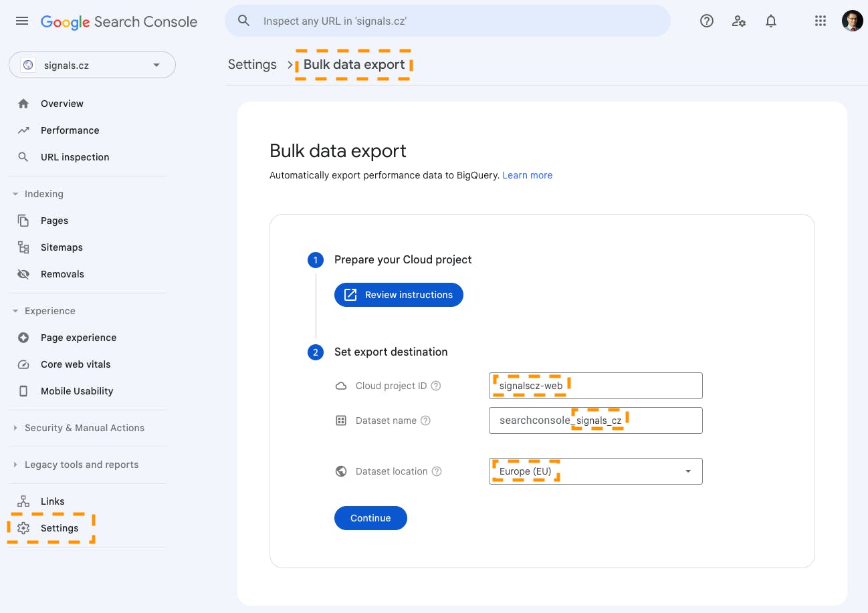Open URL inspection in the sidebar
Image resolution: width=868 pixels, height=613 pixels.
(x=75, y=157)
